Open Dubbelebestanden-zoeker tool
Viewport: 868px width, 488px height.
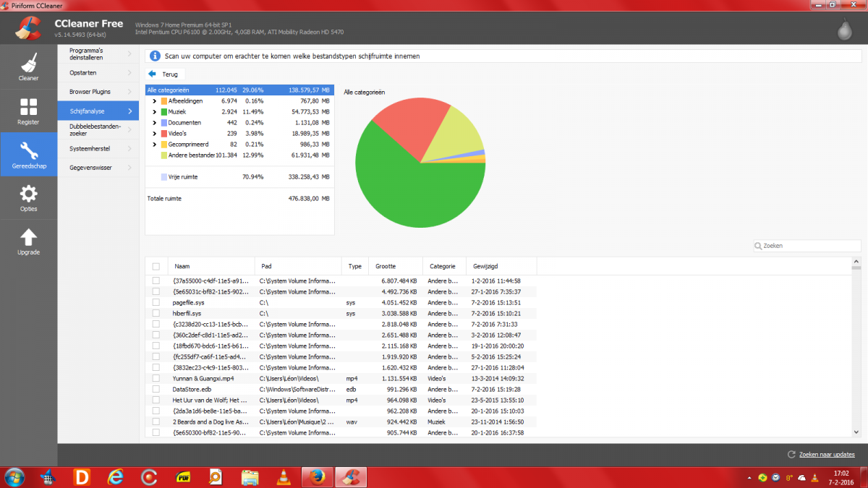point(98,129)
